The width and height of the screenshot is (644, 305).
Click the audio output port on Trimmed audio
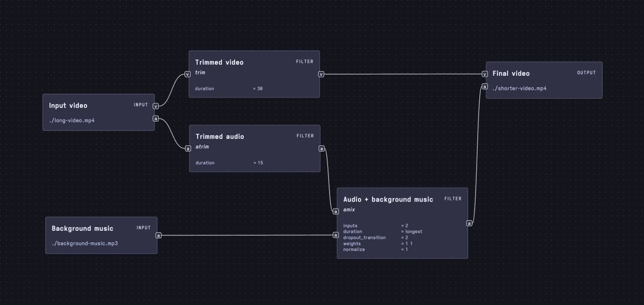click(x=321, y=148)
